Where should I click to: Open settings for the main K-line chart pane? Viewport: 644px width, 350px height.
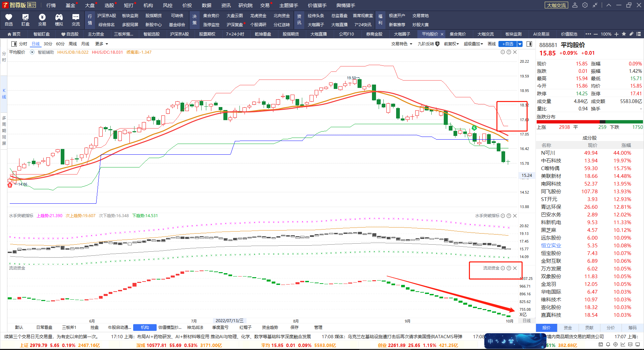pyautogui.click(x=503, y=52)
